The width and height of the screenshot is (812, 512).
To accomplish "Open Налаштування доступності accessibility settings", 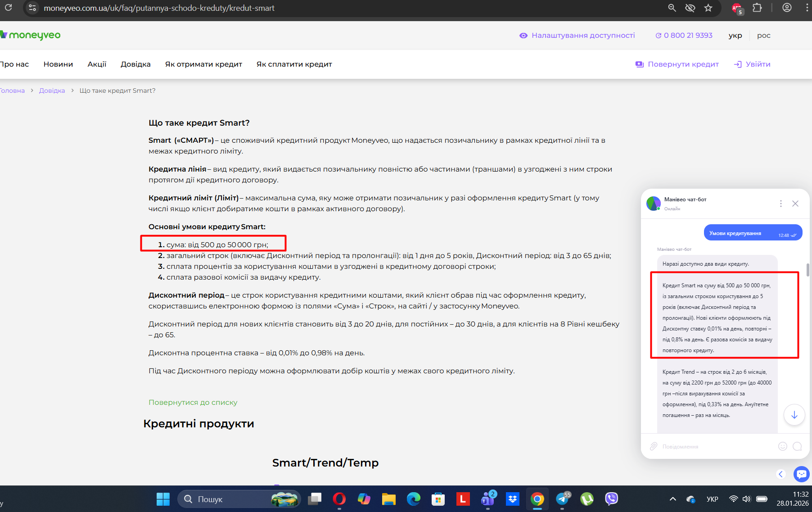I will [x=577, y=35].
